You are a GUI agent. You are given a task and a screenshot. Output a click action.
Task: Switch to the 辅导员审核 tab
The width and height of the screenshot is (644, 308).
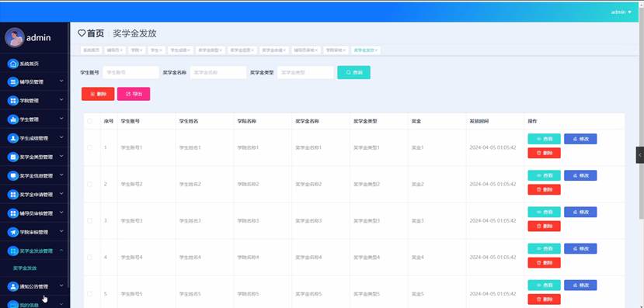pyautogui.click(x=306, y=50)
